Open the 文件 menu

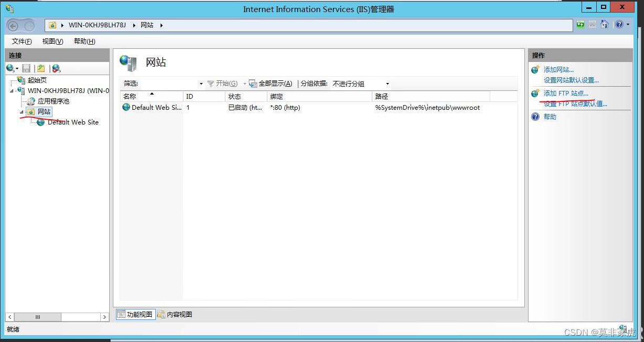click(x=22, y=42)
